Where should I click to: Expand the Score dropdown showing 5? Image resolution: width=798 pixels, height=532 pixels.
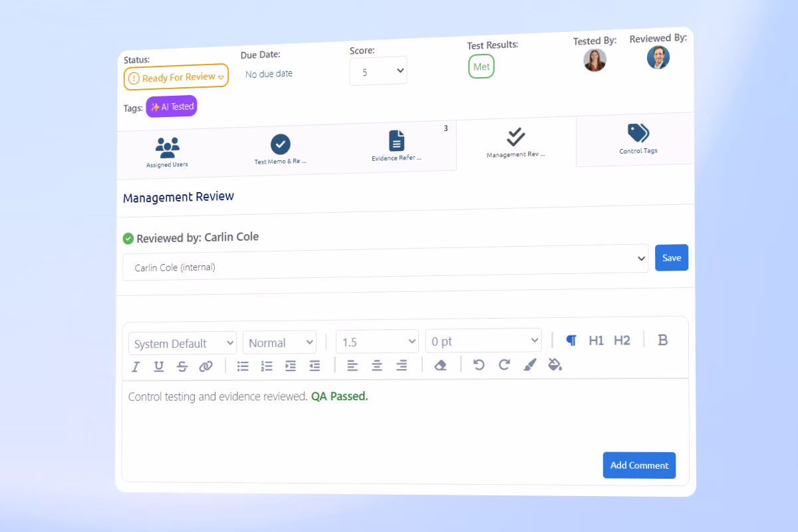378,71
